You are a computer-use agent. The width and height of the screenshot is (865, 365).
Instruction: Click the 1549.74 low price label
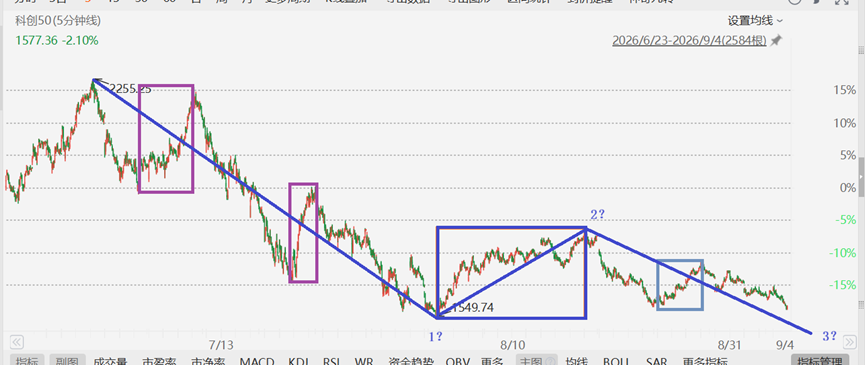click(472, 308)
